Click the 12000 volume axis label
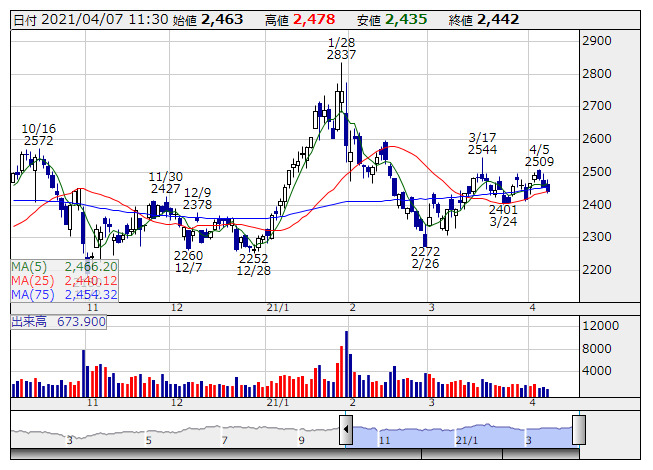The width and height of the screenshot is (653, 470). pyautogui.click(x=601, y=326)
